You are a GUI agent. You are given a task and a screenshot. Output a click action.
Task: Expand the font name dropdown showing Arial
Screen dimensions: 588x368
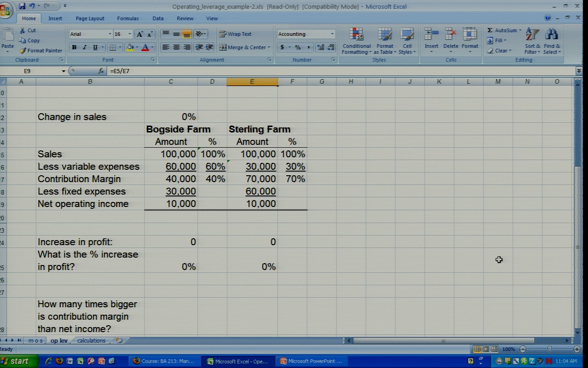click(x=110, y=34)
